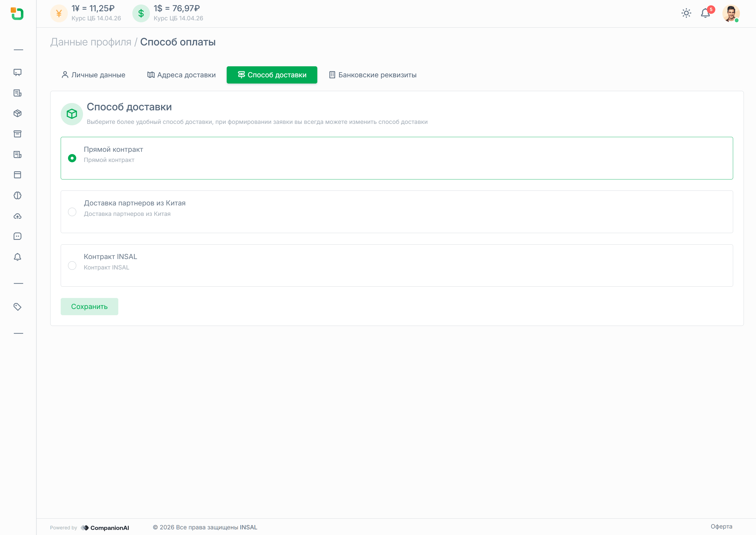Open the Оферта link in footer
This screenshot has height=535, width=756.
coord(721,527)
